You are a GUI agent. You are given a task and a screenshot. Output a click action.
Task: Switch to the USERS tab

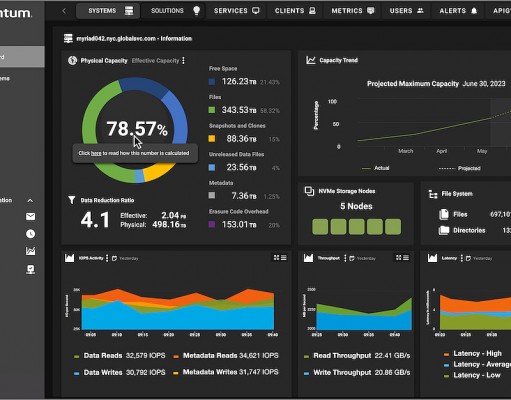(x=407, y=11)
